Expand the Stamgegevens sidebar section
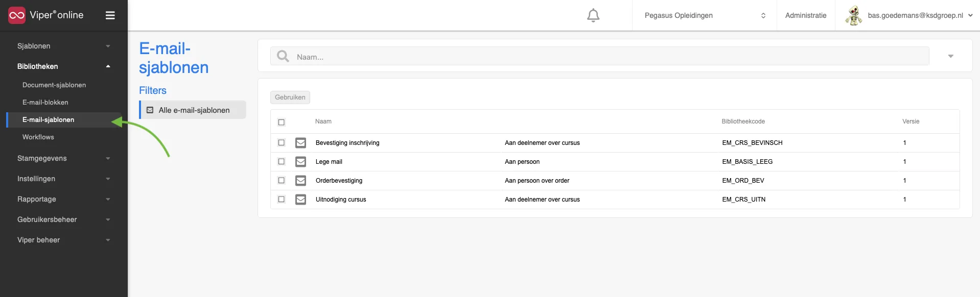980x297 pixels. (64, 158)
